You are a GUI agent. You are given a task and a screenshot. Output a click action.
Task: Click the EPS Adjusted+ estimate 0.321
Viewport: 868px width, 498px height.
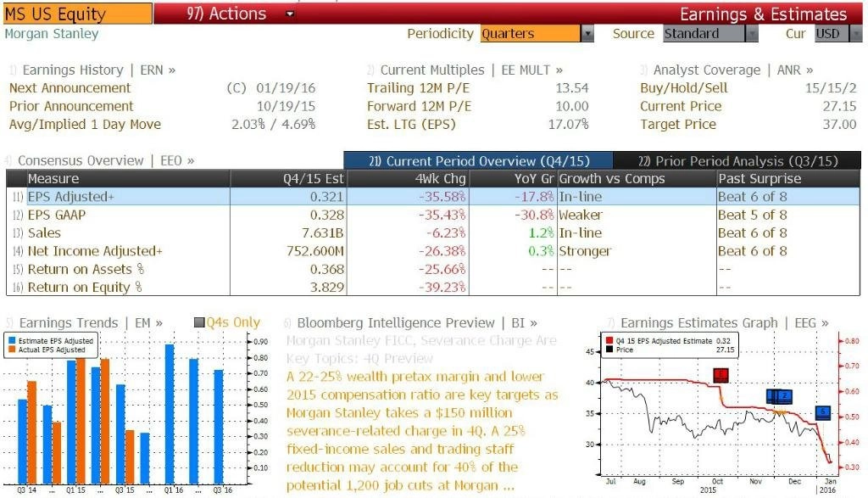point(326,197)
